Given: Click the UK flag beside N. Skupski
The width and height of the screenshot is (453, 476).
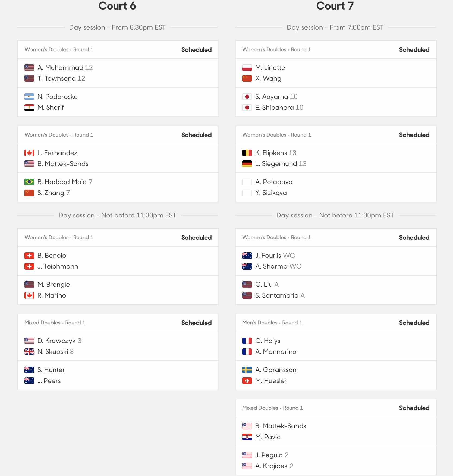Looking at the screenshot, I should [x=29, y=352].
